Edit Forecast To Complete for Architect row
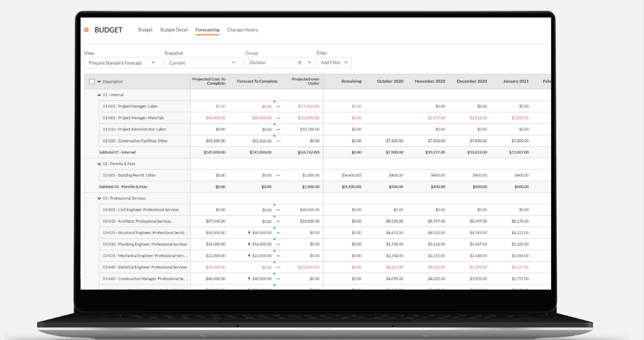This screenshot has width=644, height=340. (267, 222)
